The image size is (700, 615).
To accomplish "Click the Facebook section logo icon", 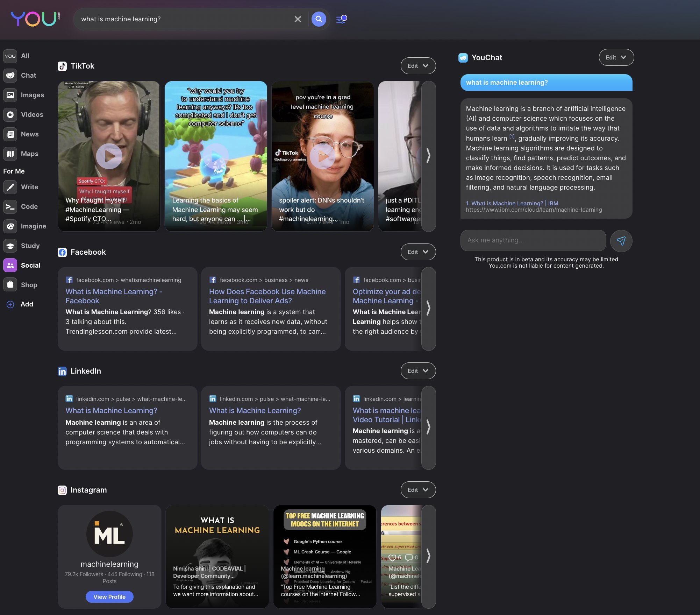I will coord(62,252).
